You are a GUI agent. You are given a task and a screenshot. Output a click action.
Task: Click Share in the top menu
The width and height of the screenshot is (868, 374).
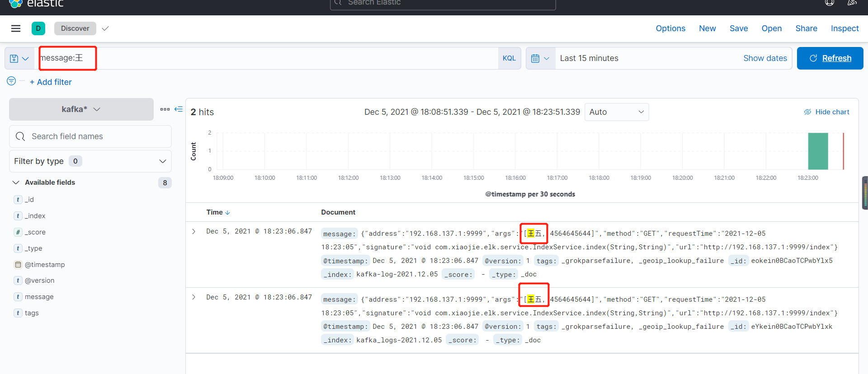[x=807, y=28]
